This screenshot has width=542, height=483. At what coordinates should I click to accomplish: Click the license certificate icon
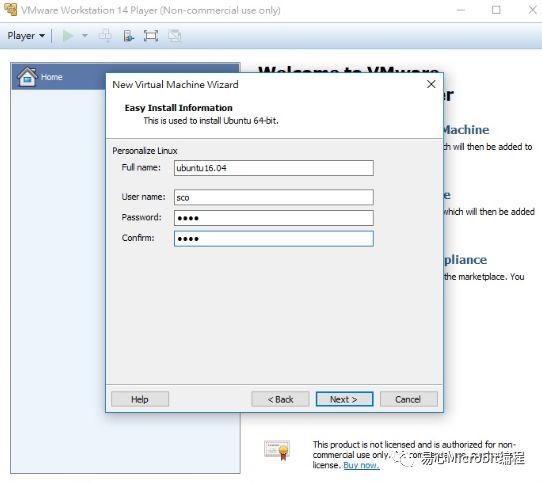277,450
